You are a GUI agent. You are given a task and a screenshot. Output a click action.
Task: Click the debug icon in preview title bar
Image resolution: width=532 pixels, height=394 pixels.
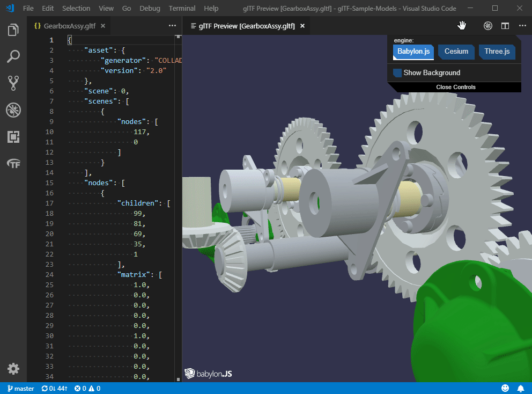pos(487,26)
